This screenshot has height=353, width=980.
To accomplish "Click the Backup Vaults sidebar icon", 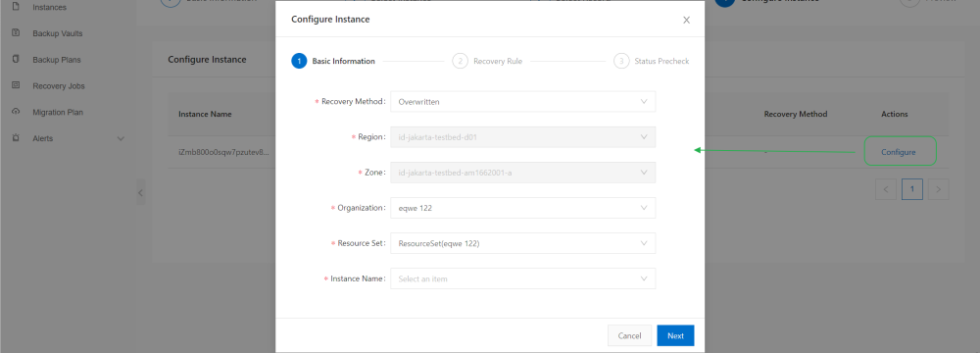I will click(17, 32).
